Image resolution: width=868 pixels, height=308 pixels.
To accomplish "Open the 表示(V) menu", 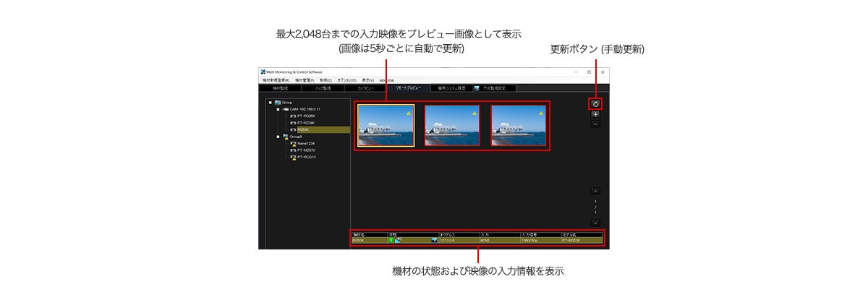I will (368, 80).
